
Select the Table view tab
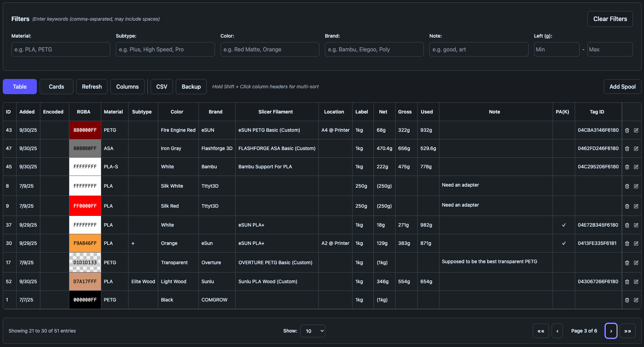(20, 87)
